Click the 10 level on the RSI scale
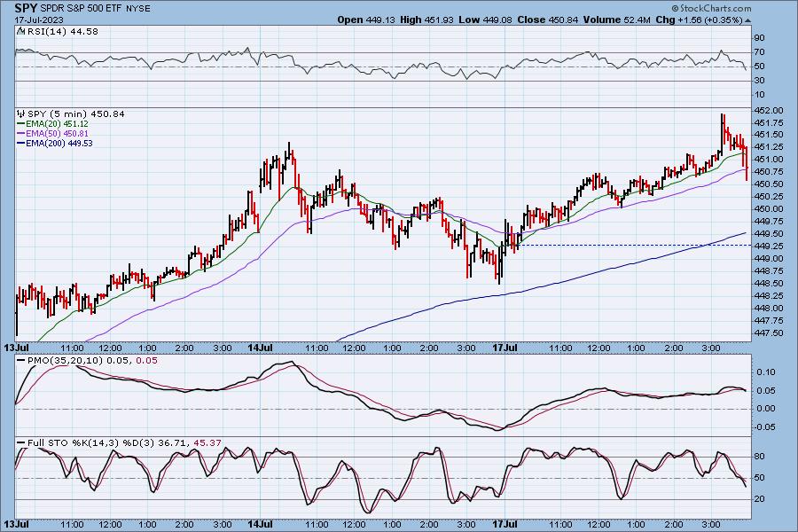 pos(759,95)
